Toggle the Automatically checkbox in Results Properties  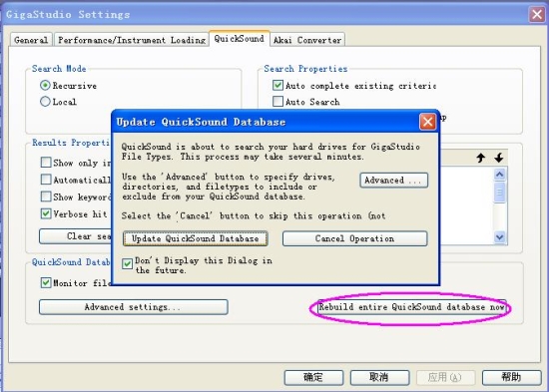[x=46, y=180]
